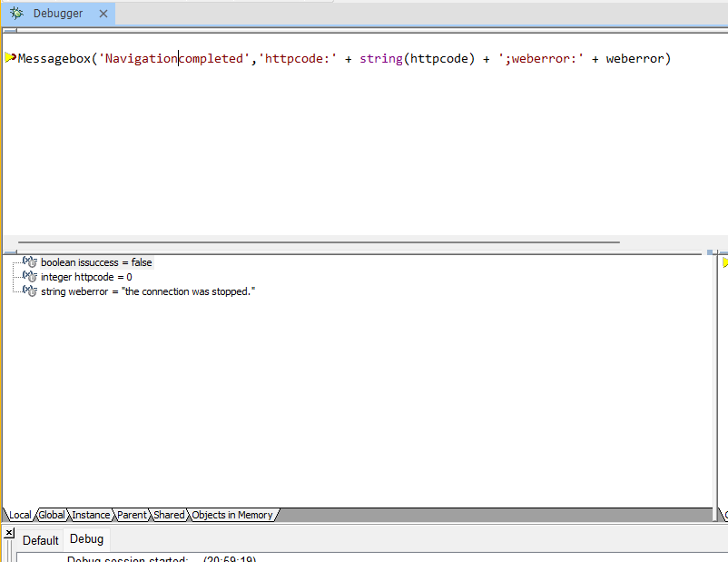Click the yellow current-line arrow marker
The width and height of the screenshot is (728, 562).
click(x=10, y=58)
